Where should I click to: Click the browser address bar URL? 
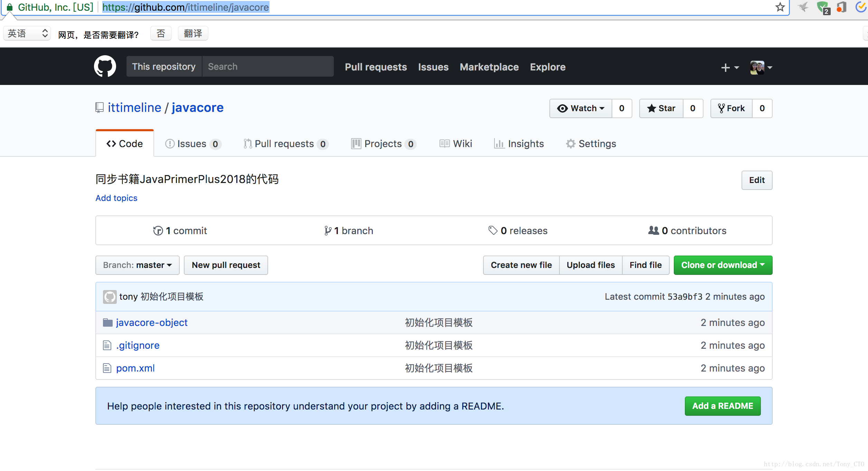coord(186,7)
